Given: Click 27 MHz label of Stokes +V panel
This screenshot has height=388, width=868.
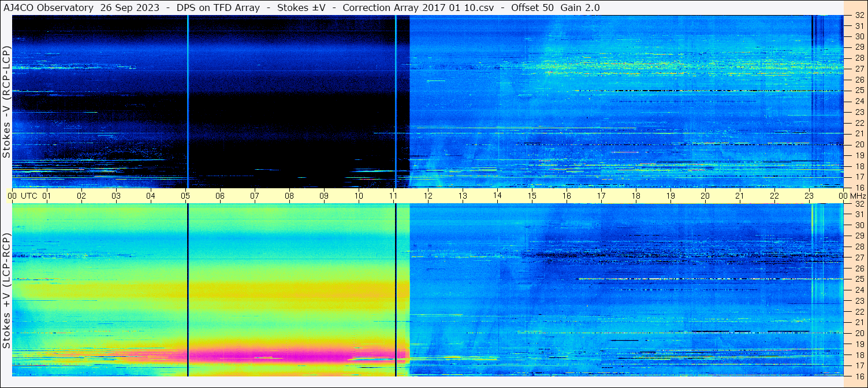Looking at the screenshot, I should (859, 258).
